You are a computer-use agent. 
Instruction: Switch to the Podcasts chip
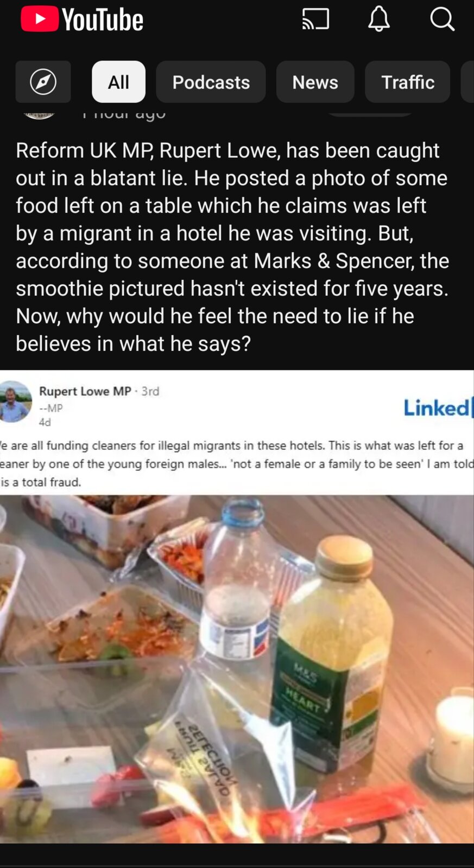[211, 82]
